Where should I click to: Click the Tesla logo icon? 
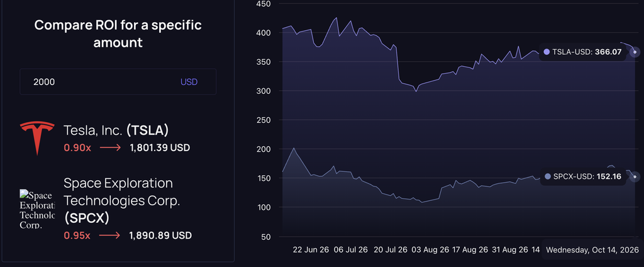pyautogui.click(x=37, y=139)
